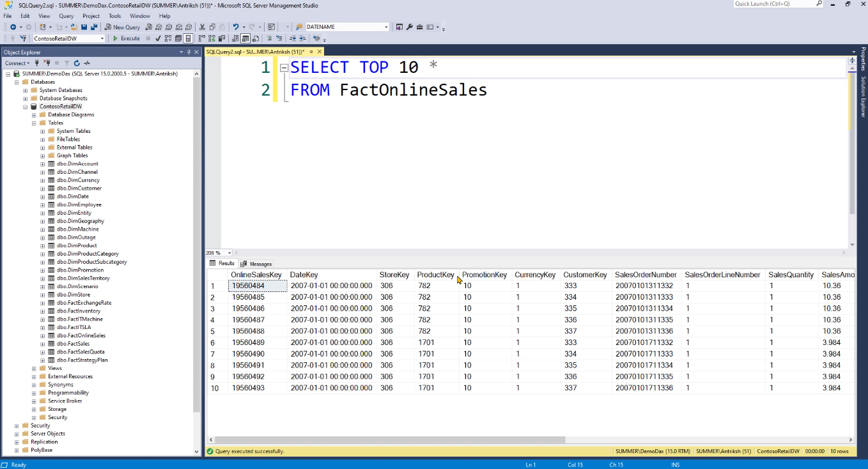
Task: Click the ProductKey column header
Action: 435,275
